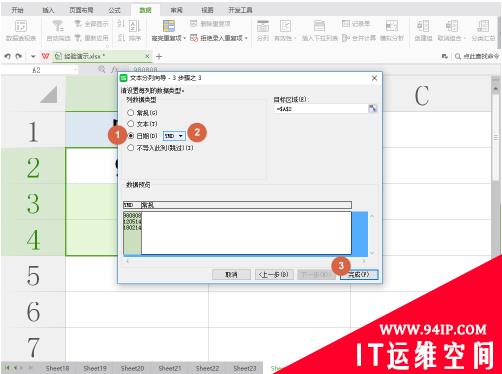Click the 分列 text-to-columns icon
The image size is (502, 374).
263,26
